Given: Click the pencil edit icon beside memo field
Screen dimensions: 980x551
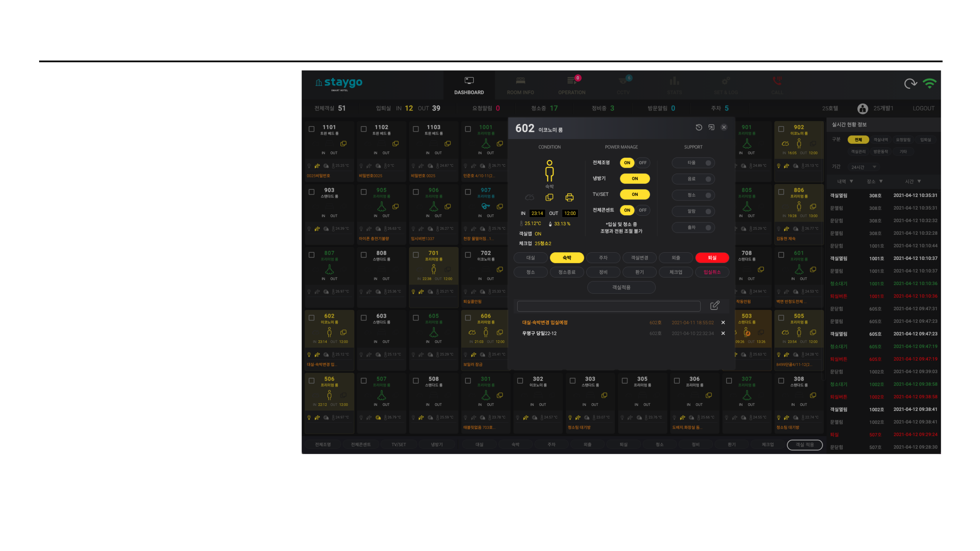Looking at the screenshot, I should pyautogui.click(x=715, y=305).
